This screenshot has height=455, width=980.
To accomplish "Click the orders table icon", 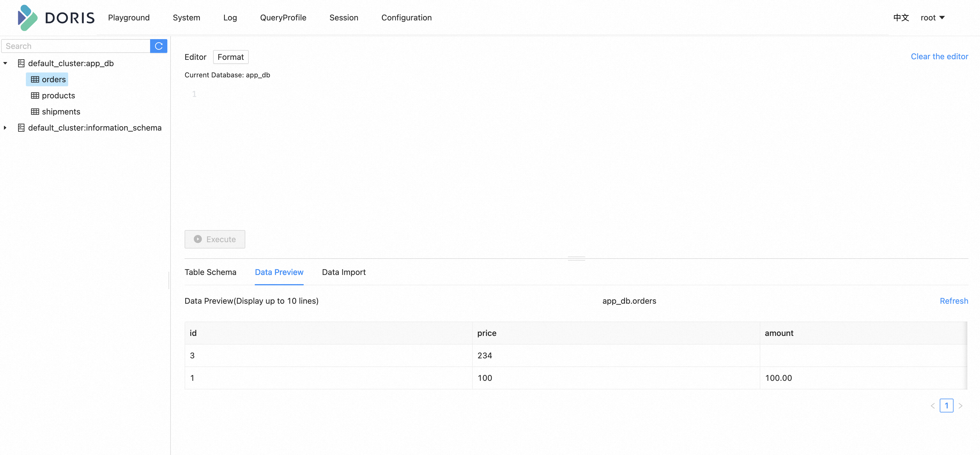I will (35, 79).
